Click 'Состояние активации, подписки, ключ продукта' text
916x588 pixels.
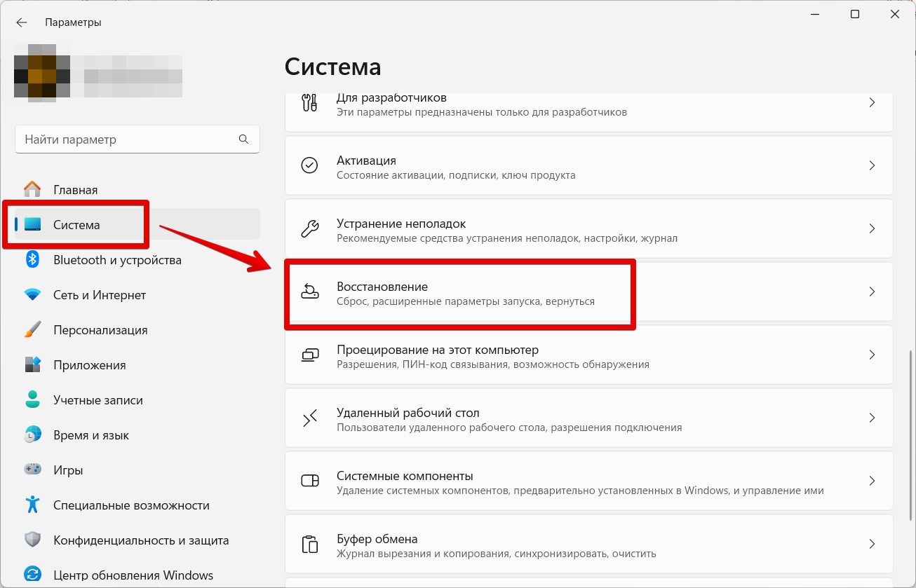(x=456, y=175)
